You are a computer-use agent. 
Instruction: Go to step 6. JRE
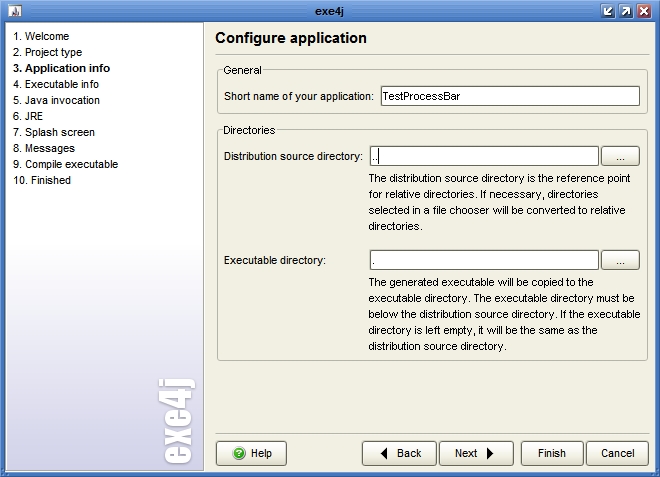click(x=28, y=116)
